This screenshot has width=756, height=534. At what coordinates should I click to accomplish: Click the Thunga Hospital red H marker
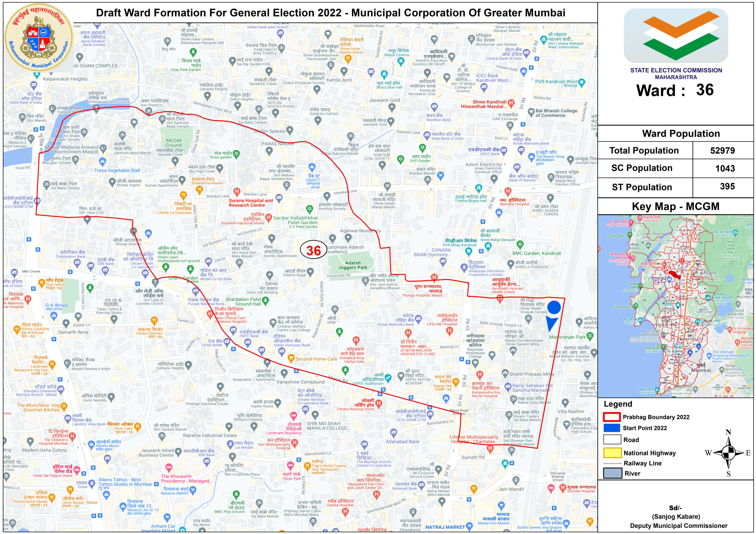pyautogui.click(x=434, y=278)
